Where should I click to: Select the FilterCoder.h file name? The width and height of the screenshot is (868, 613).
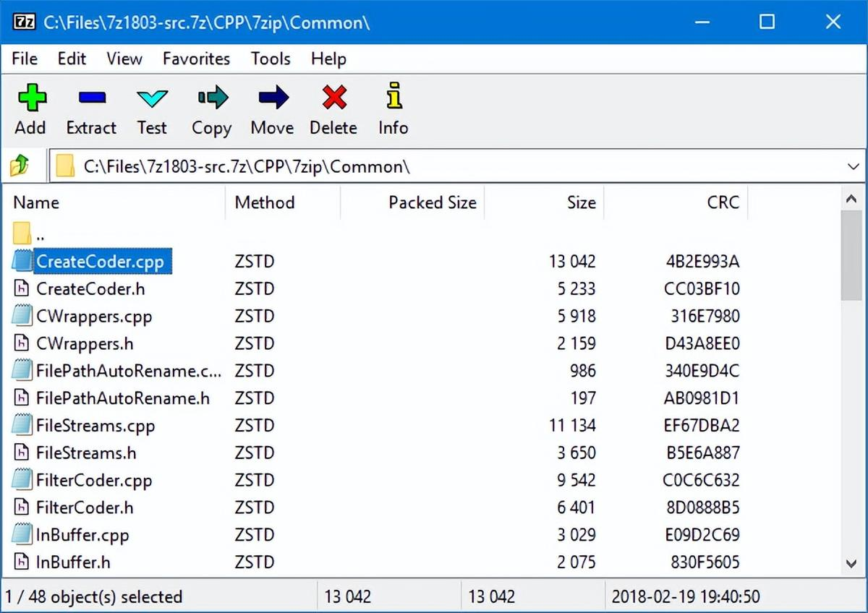pos(85,507)
